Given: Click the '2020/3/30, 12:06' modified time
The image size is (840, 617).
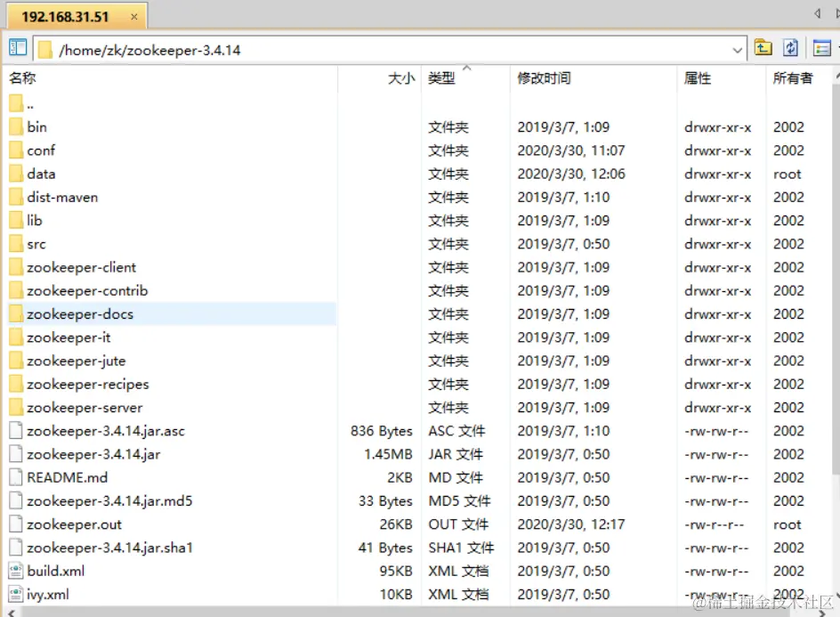Looking at the screenshot, I should (x=571, y=174).
